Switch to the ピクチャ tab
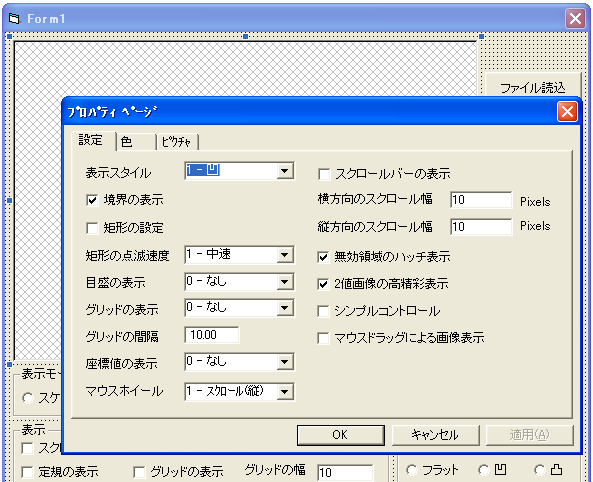The image size is (593, 482). pyautogui.click(x=177, y=142)
